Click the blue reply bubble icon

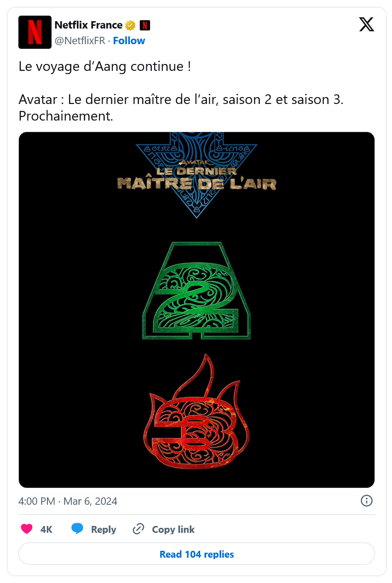tap(77, 529)
